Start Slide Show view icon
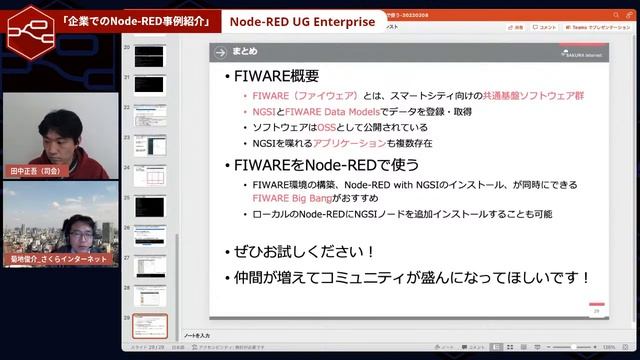This screenshot has height=360, width=640. (537, 347)
